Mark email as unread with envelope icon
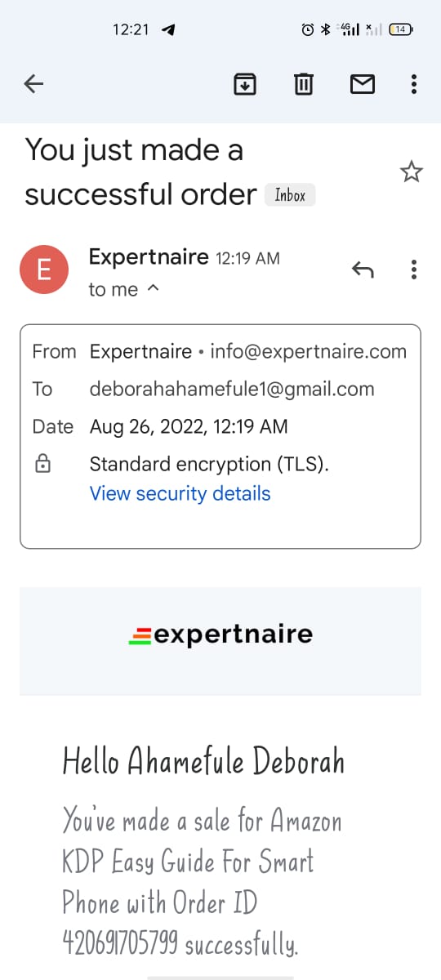The height and width of the screenshot is (980, 441). [362, 83]
